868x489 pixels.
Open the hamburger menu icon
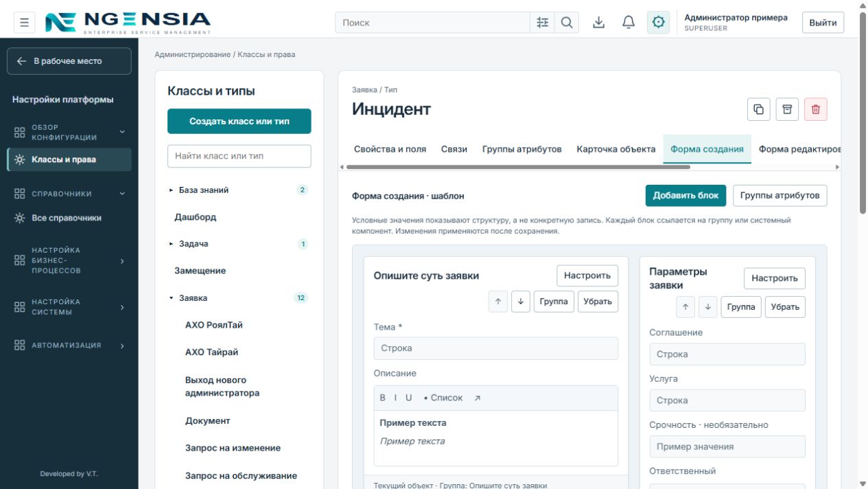[x=24, y=23]
